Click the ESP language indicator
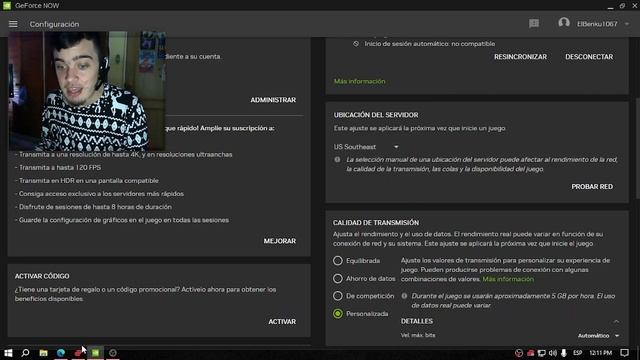Viewport: 640px width, 360px height. tap(578, 353)
